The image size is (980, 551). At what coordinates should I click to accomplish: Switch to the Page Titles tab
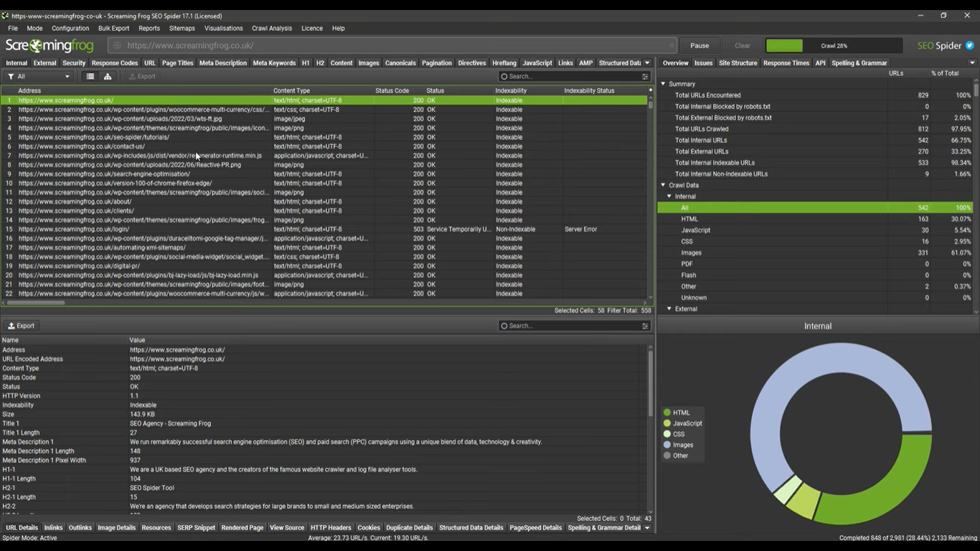click(178, 63)
